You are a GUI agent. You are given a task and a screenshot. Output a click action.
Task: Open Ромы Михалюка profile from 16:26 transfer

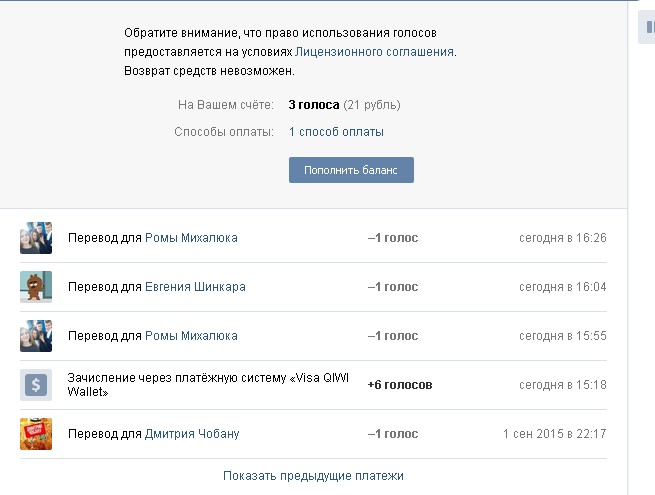coord(191,238)
